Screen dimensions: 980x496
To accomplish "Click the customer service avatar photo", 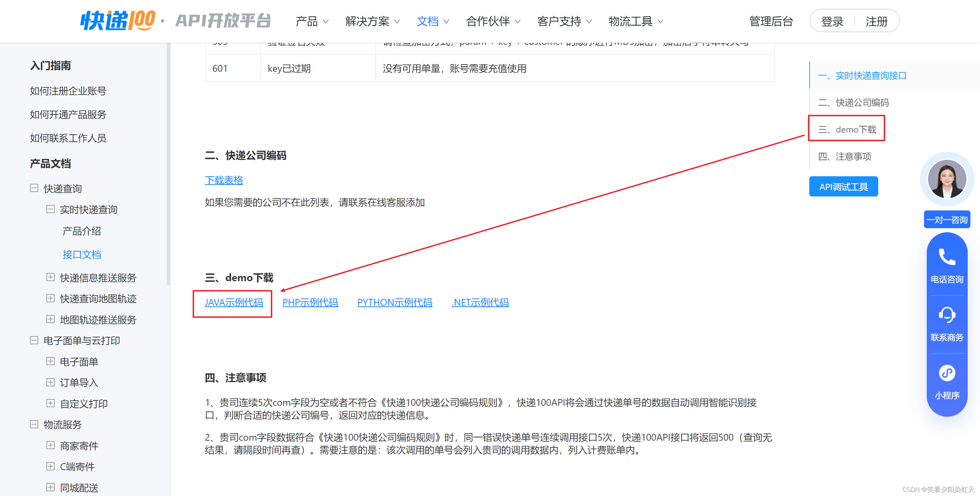I will (x=947, y=179).
